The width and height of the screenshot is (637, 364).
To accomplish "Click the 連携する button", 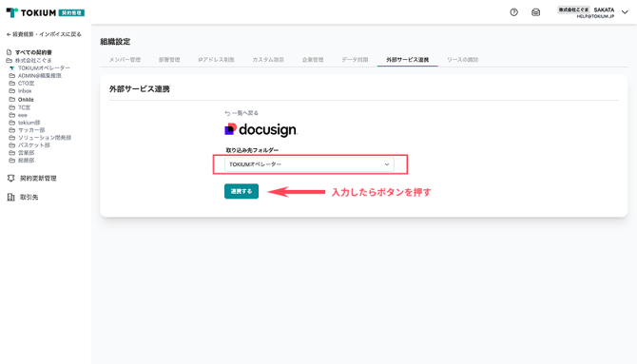I will (x=241, y=191).
